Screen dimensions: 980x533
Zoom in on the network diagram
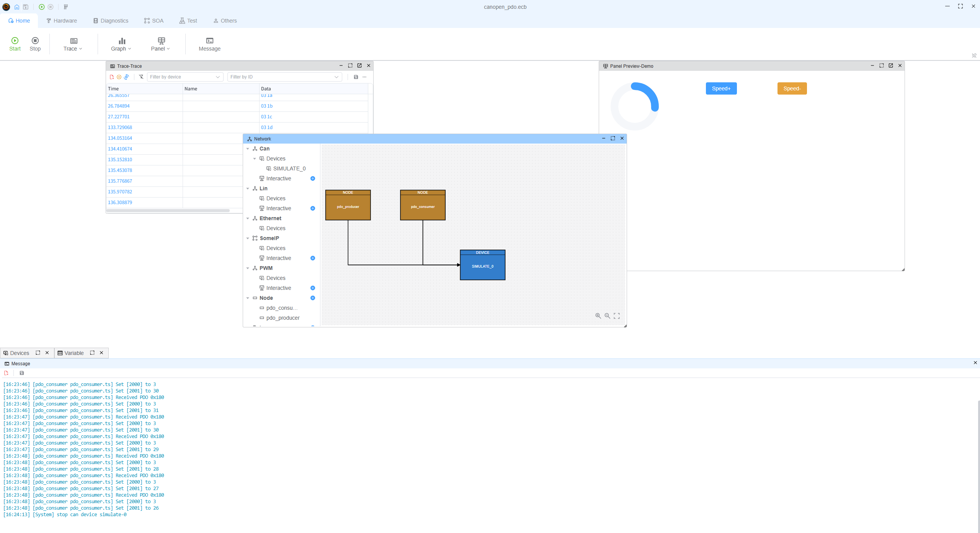point(598,316)
